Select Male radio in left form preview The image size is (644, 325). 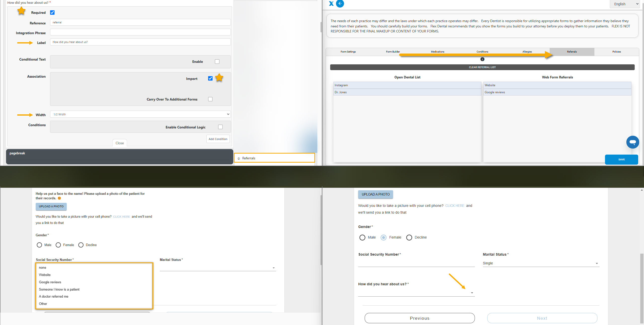[x=39, y=245]
